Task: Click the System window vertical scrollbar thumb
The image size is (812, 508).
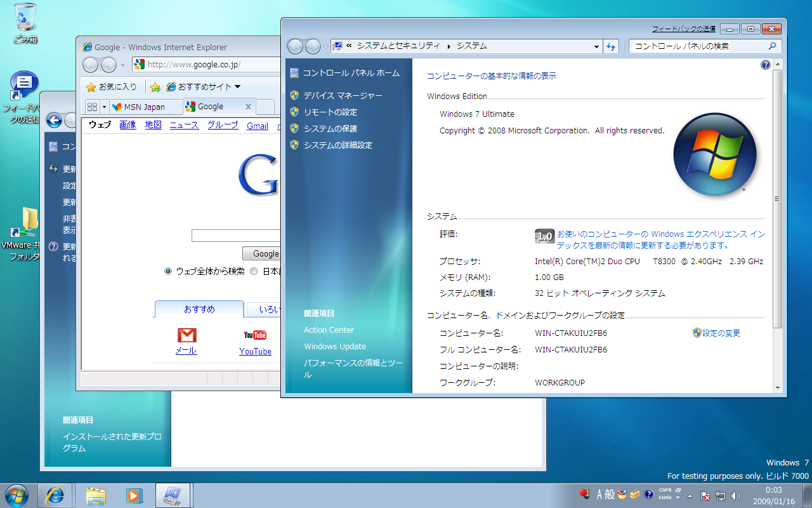Action: [778, 199]
